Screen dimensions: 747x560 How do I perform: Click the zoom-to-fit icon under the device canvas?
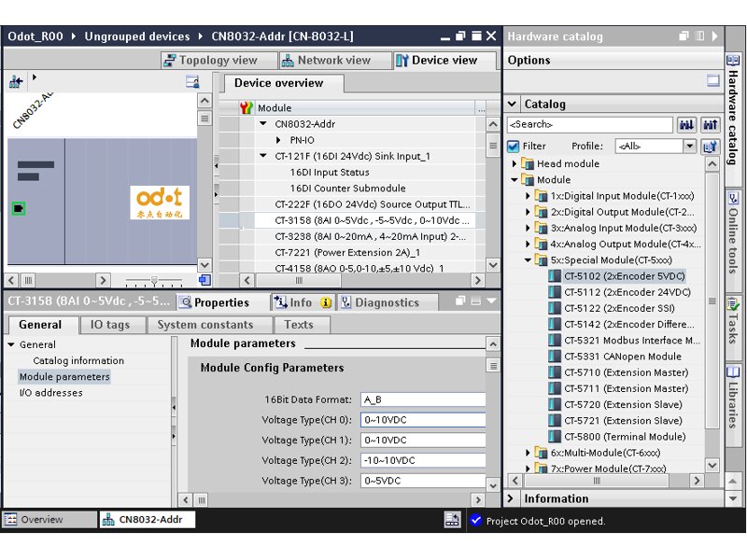pyautogui.click(x=204, y=280)
